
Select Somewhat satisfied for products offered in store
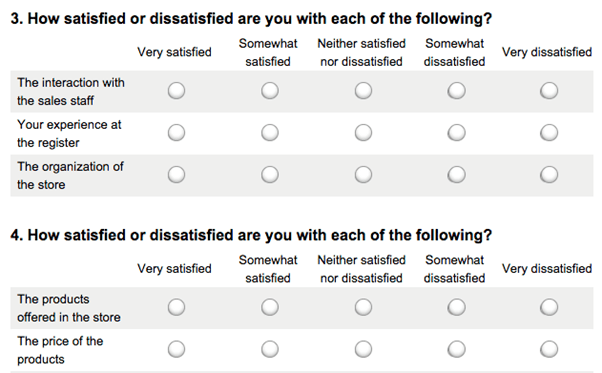click(x=270, y=307)
